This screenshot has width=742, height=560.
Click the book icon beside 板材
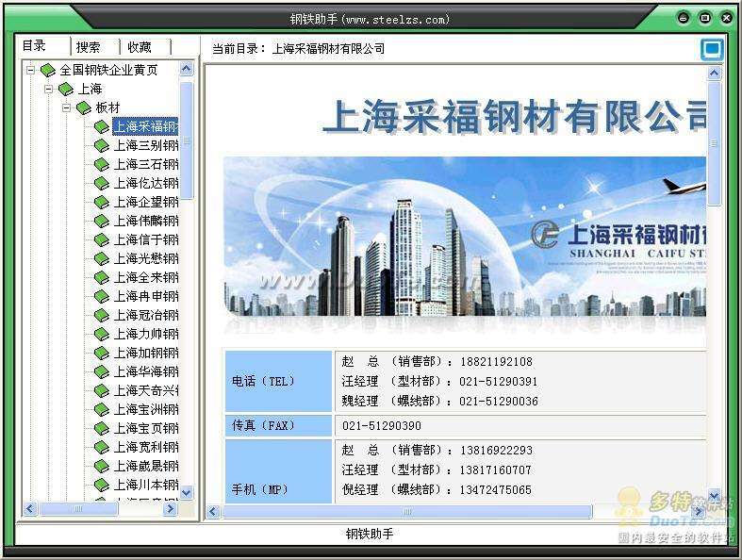click(x=84, y=107)
